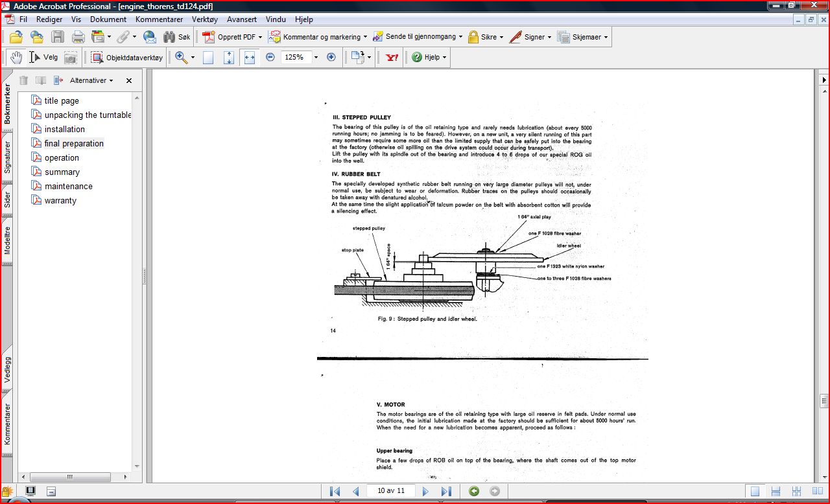Select the Hand tool in the toolbar
This screenshot has width=830, height=504.
[16, 57]
